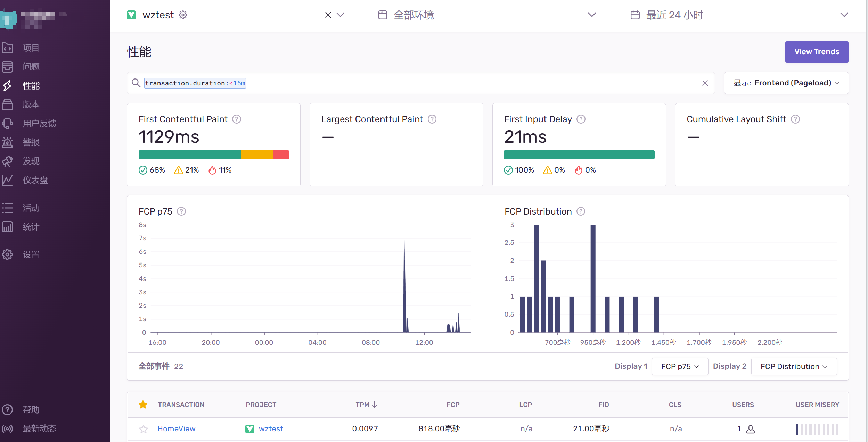Click the First Input Delay green bar
This screenshot has height=442, width=868.
[579, 155]
